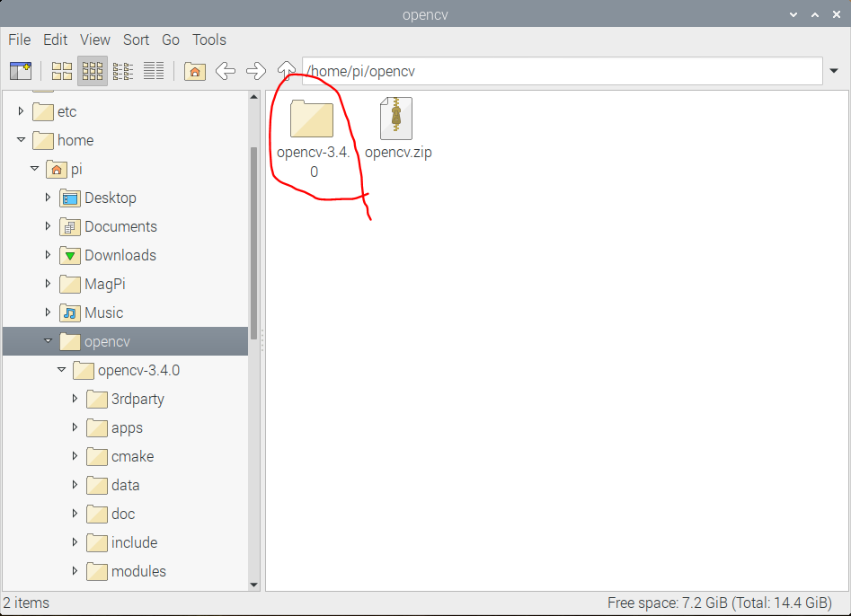Open the File menu
The height and width of the screenshot is (616, 851).
pos(20,40)
